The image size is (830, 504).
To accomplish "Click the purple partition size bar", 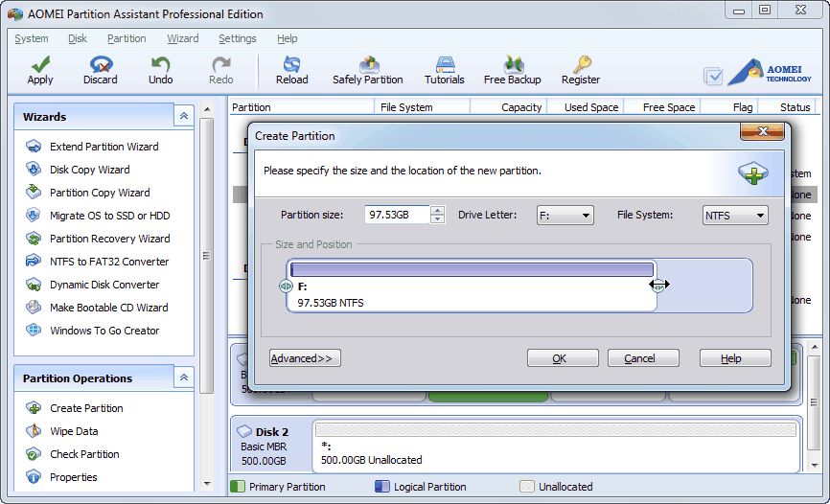I will 472,269.
